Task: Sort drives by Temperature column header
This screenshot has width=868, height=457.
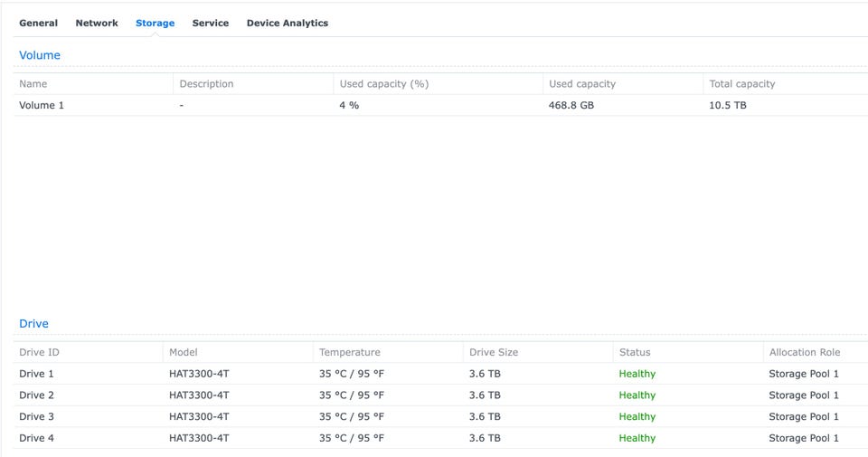Action: point(349,352)
